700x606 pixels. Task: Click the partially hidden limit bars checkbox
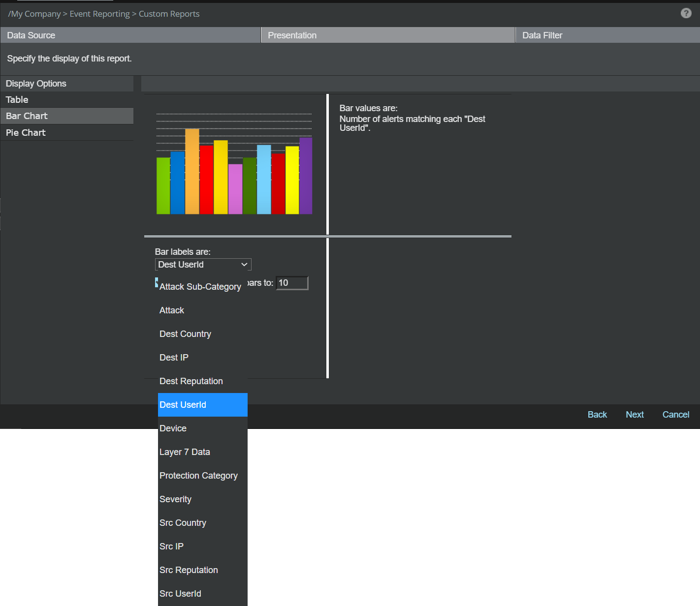[157, 282]
